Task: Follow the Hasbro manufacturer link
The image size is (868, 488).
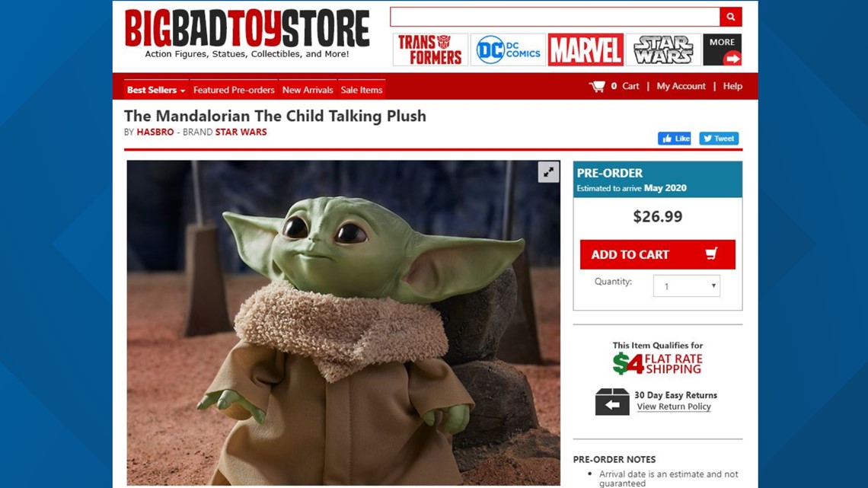Action: [x=155, y=132]
